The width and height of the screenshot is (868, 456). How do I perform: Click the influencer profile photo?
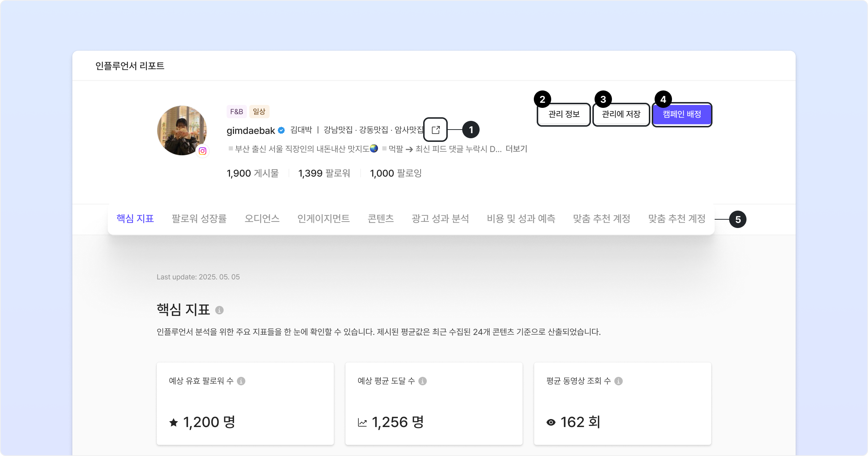click(x=182, y=130)
